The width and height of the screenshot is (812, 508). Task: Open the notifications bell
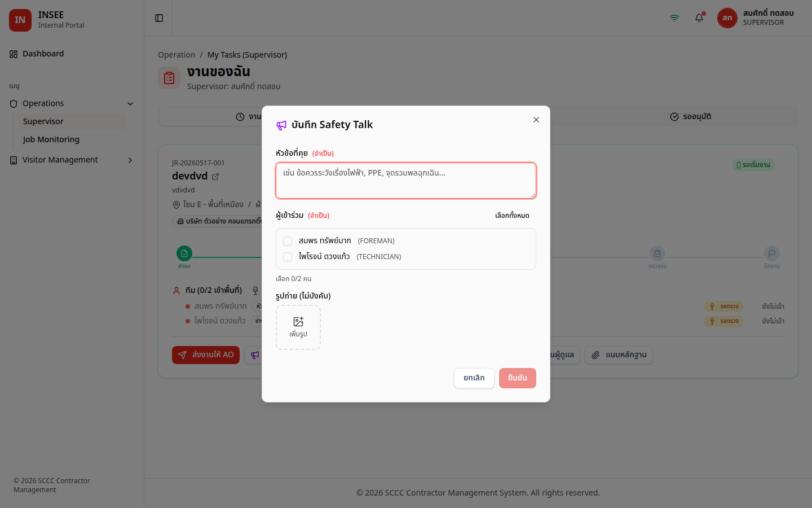[x=699, y=18]
